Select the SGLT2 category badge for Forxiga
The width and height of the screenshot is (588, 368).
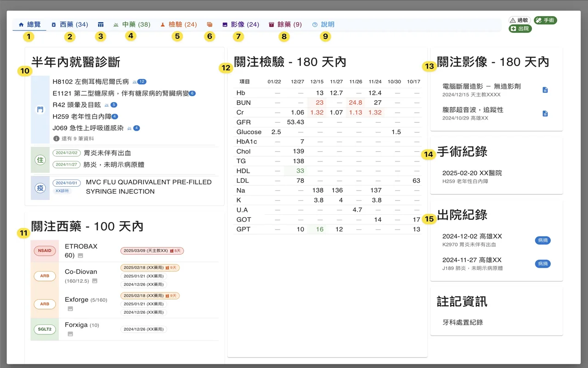[x=45, y=329]
